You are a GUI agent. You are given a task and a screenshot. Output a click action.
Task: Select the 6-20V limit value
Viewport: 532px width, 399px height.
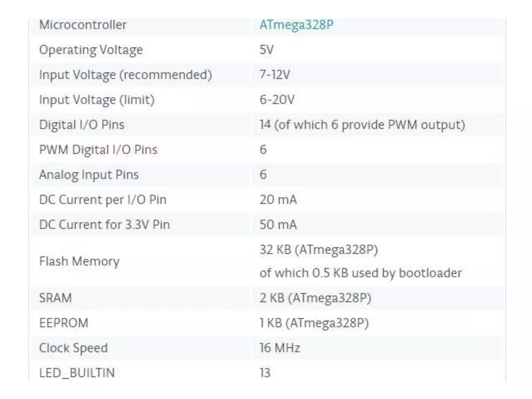tap(277, 100)
